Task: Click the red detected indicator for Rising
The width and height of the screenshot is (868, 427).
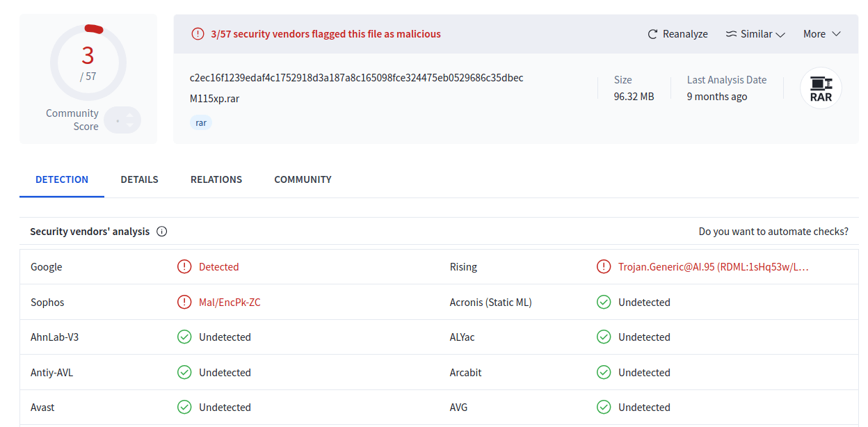Action: click(x=604, y=266)
